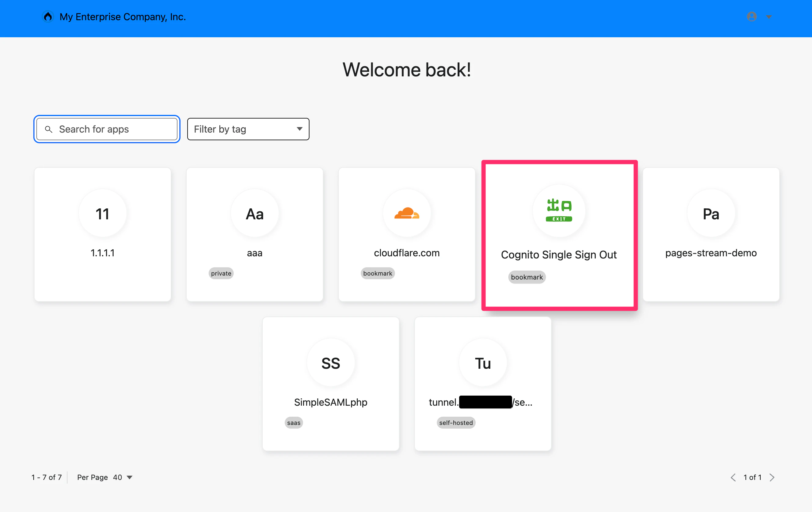Click the 1 of 1 page indicator
Image resolution: width=812 pixels, height=512 pixels.
tap(753, 477)
